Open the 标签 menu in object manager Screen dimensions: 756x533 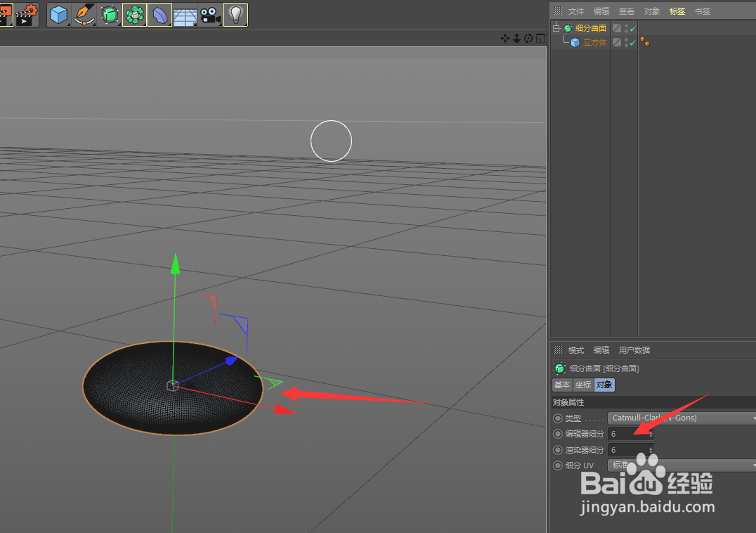(x=677, y=11)
